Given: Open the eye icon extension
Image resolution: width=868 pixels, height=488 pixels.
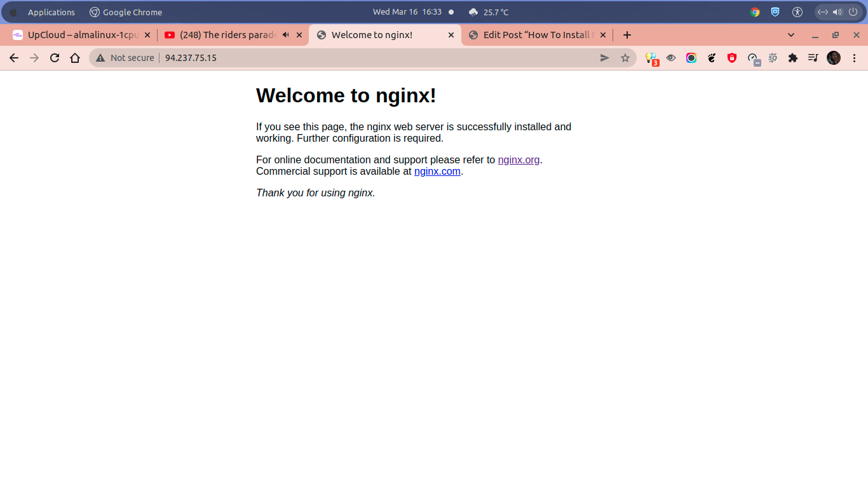Looking at the screenshot, I should click(x=671, y=58).
